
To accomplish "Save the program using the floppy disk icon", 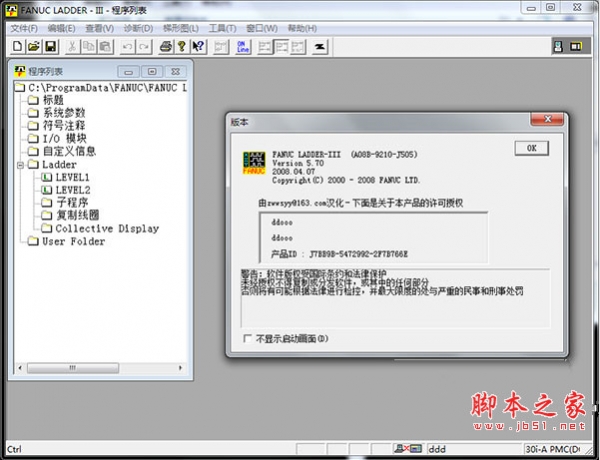I will (x=51, y=47).
